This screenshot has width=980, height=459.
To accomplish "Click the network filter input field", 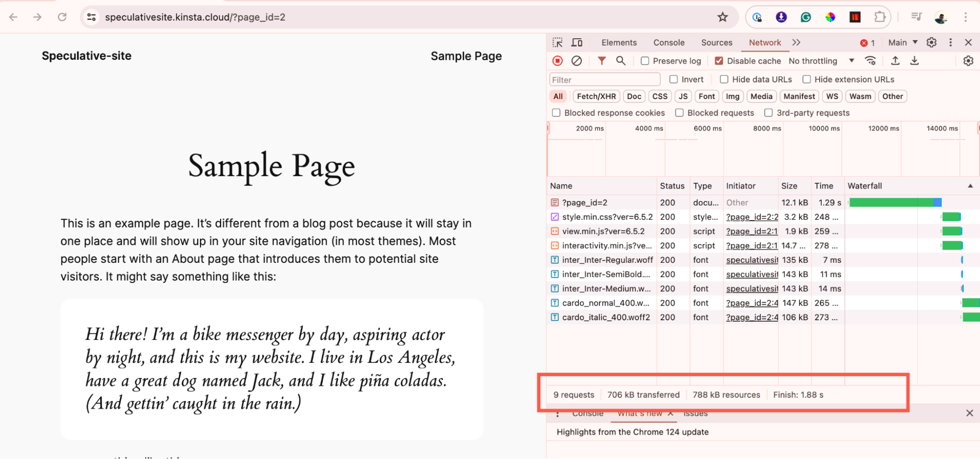I will pyautogui.click(x=604, y=79).
